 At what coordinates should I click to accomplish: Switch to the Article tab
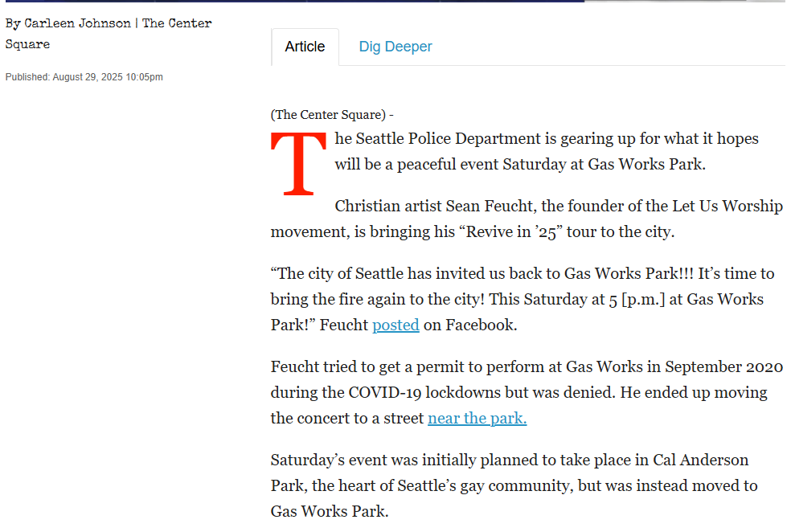[305, 47]
